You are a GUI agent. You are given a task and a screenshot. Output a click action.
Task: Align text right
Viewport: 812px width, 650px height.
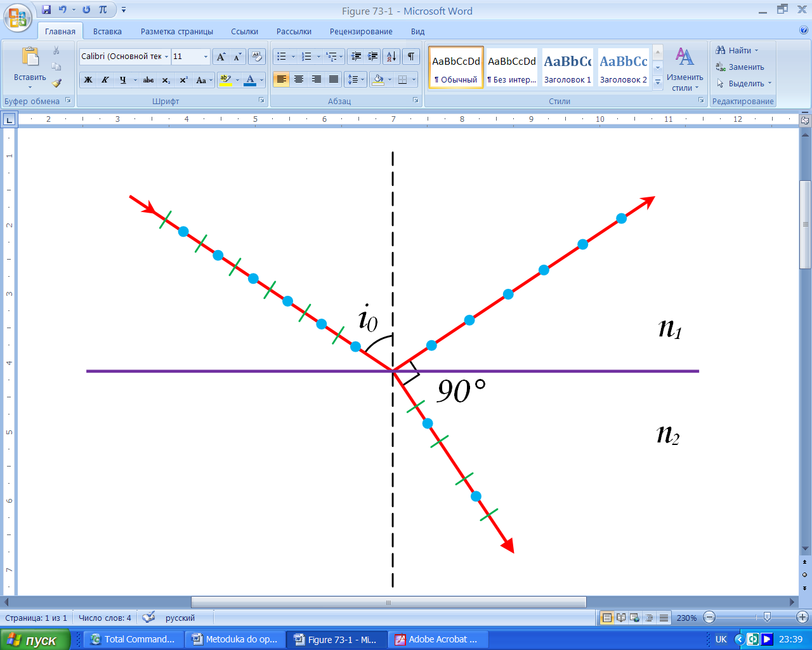(316, 80)
